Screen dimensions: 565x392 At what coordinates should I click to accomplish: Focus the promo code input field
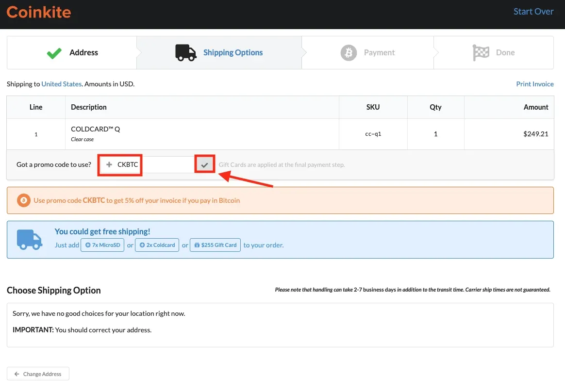[x=148, y=164]
